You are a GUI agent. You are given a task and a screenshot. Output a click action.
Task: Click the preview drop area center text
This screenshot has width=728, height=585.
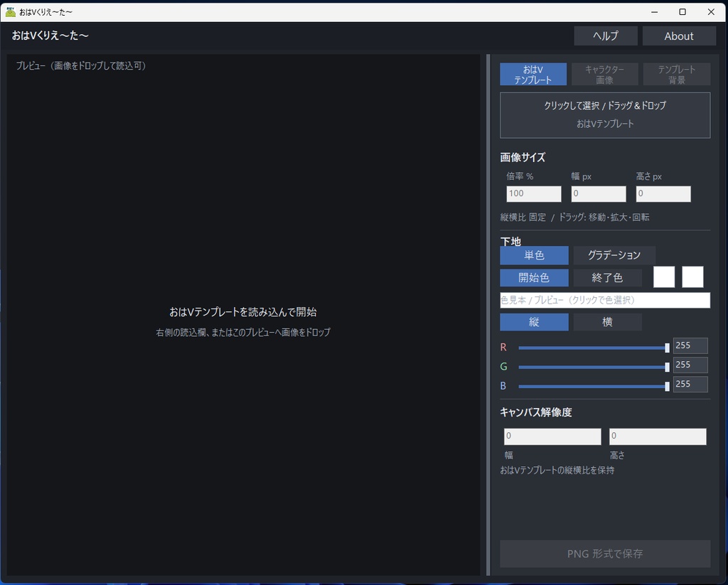[x=243, y=312]
